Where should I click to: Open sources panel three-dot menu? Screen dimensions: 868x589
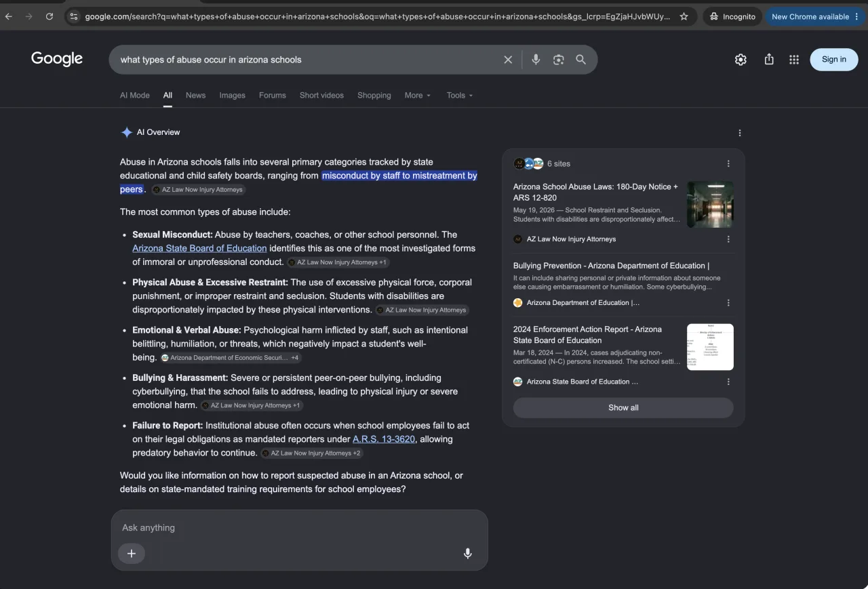728,163
